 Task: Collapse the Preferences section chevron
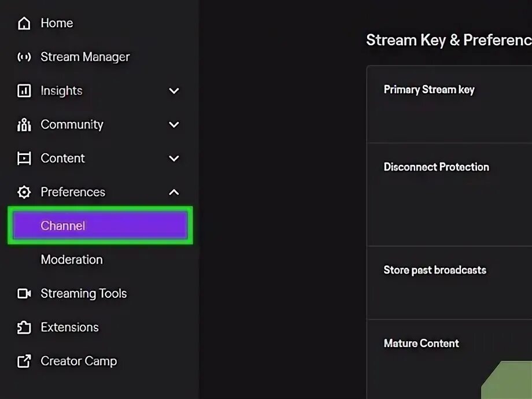(x=174, y=192)
